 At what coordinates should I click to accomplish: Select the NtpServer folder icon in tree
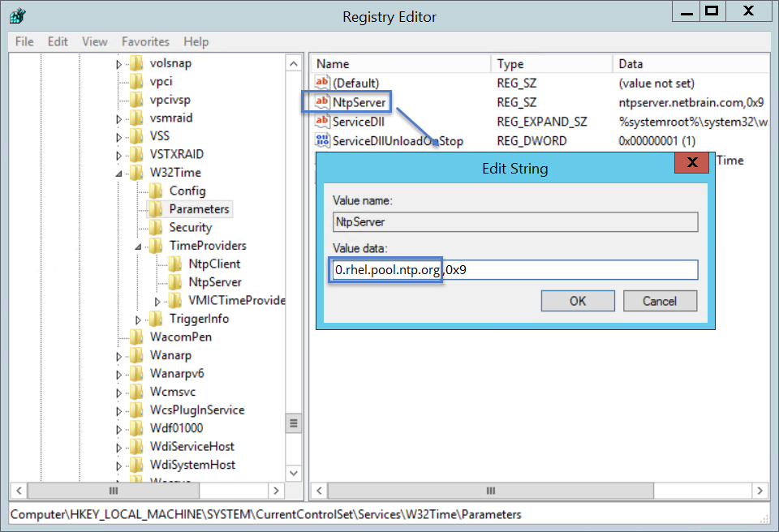click(175, 282)
